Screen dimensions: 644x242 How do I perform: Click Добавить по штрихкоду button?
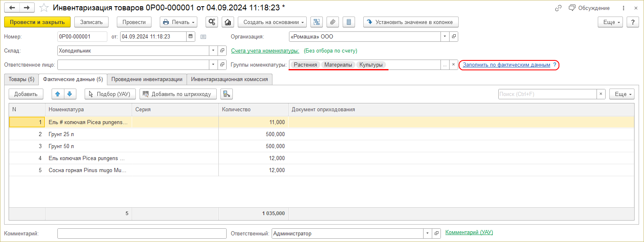point(178,94)
